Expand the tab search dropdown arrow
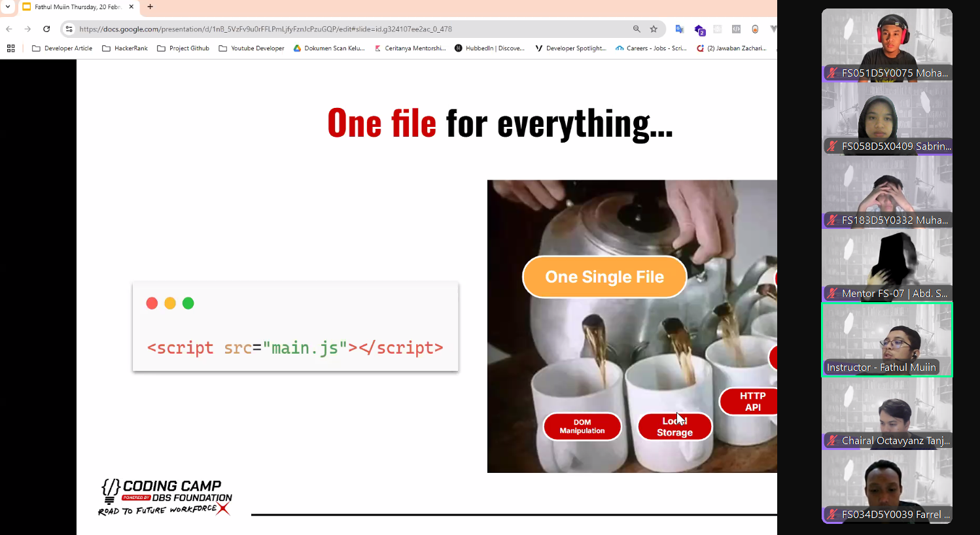Viewport: 980px width, 535px height. point(8,7)
